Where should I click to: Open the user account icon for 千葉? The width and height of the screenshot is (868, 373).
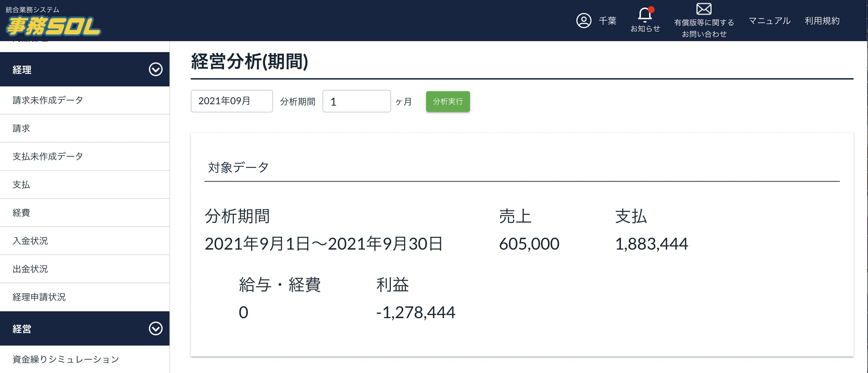point(584,21)
